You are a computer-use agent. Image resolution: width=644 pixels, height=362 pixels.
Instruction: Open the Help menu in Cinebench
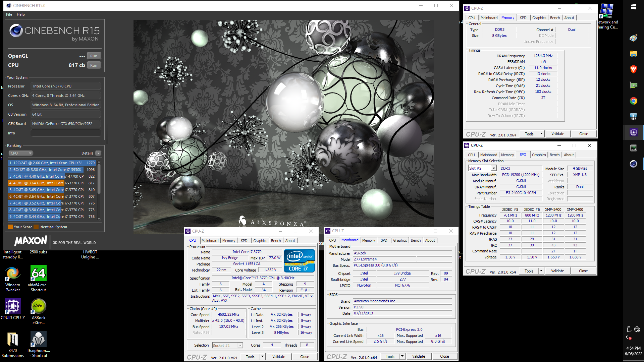click(21, 14)
